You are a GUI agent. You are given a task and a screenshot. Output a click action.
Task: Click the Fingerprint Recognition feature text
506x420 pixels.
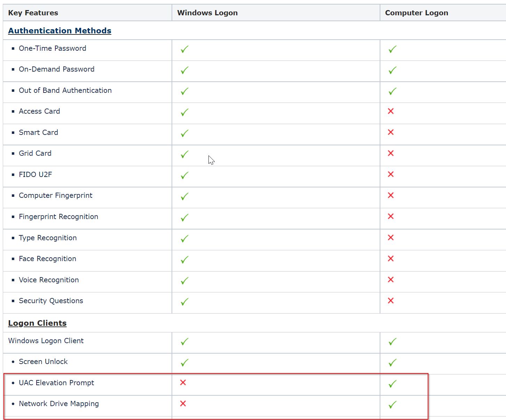pyautogui.click(x=58, y=217)
